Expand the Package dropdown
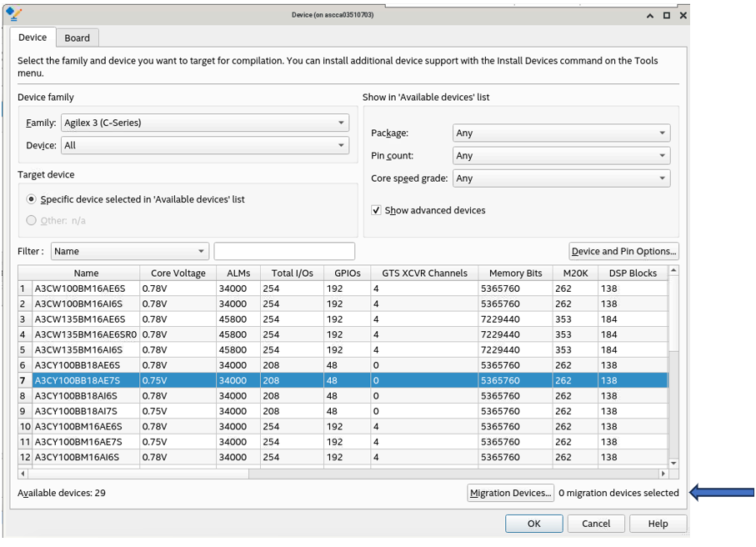The width and height of the screenshot is (756, 547). point(561,133)
